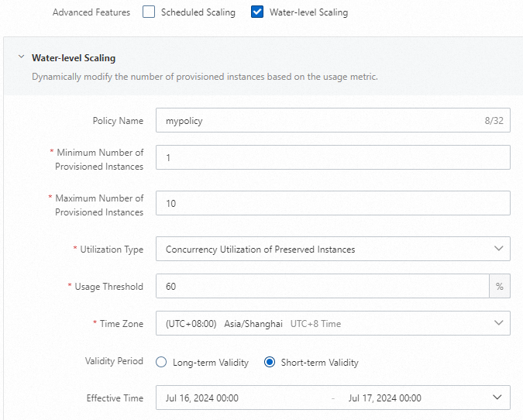Click the Usage Threshold input field

coord(322,287)
